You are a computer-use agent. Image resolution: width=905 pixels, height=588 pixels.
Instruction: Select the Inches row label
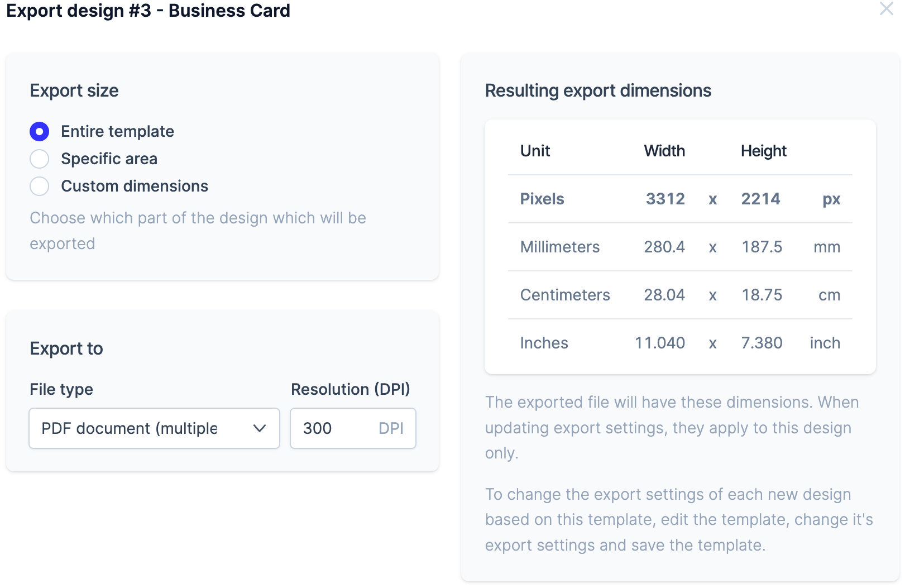[x=544, y=343]
